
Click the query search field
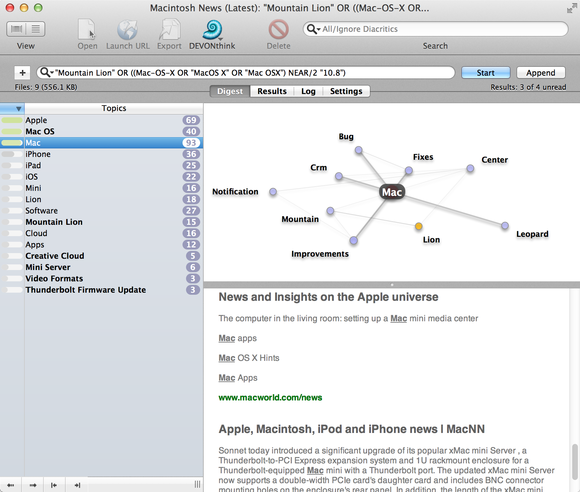(245, 73)
